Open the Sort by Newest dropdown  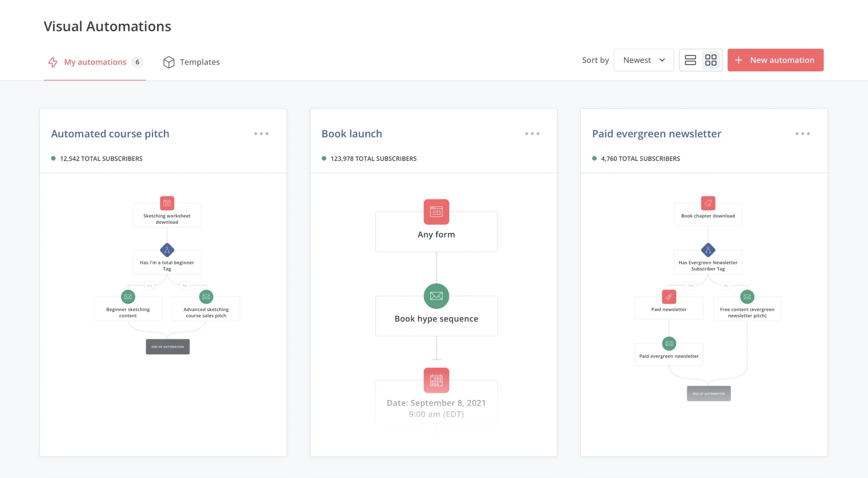pos(644,60)
